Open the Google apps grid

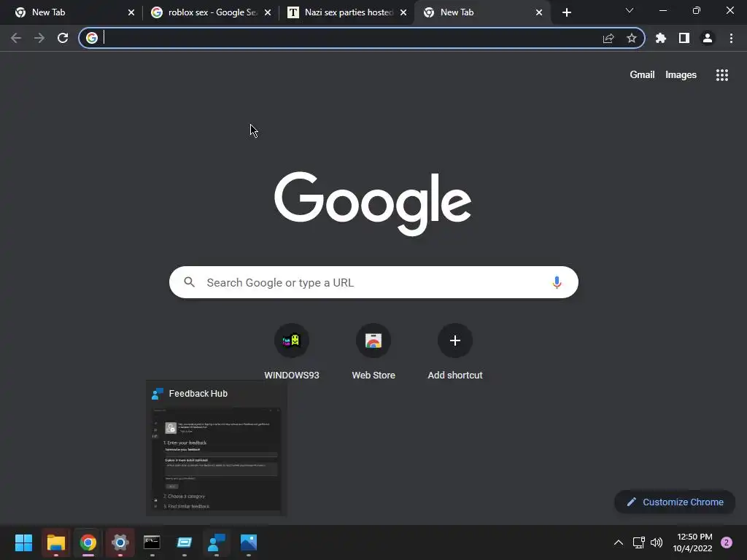[x=722, y=75]
